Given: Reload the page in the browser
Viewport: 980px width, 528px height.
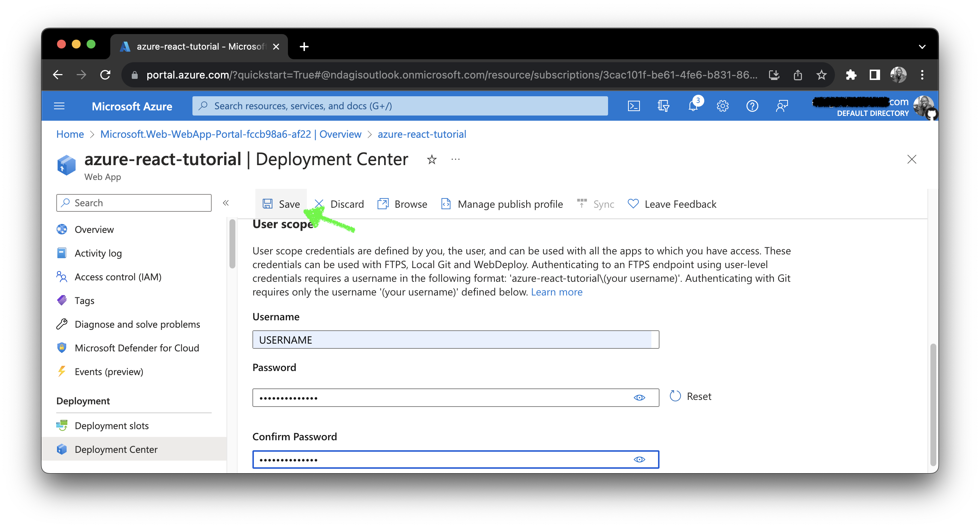Looking at the screenshot, I should click(x=105, y=75).
